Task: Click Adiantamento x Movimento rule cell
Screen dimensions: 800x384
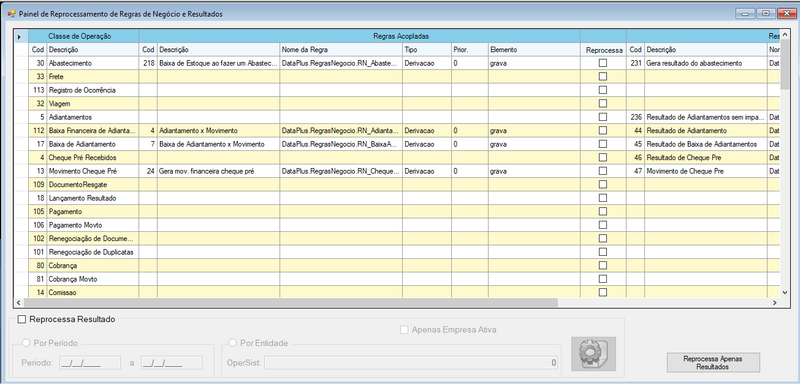Action: coord(218,131)
